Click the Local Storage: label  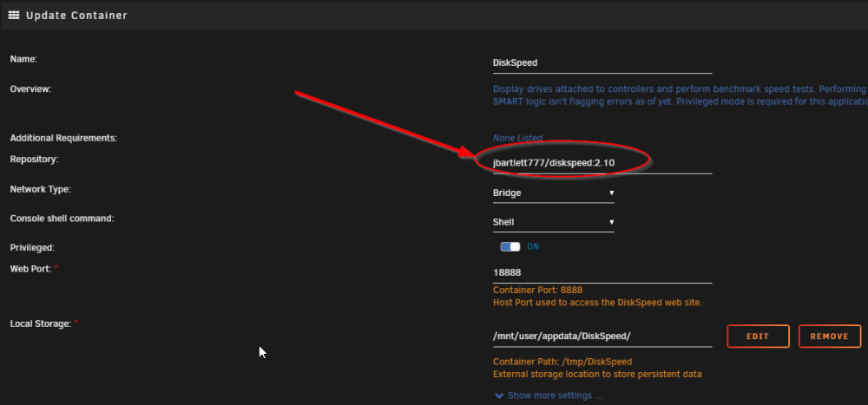click(x=41, y=323)
